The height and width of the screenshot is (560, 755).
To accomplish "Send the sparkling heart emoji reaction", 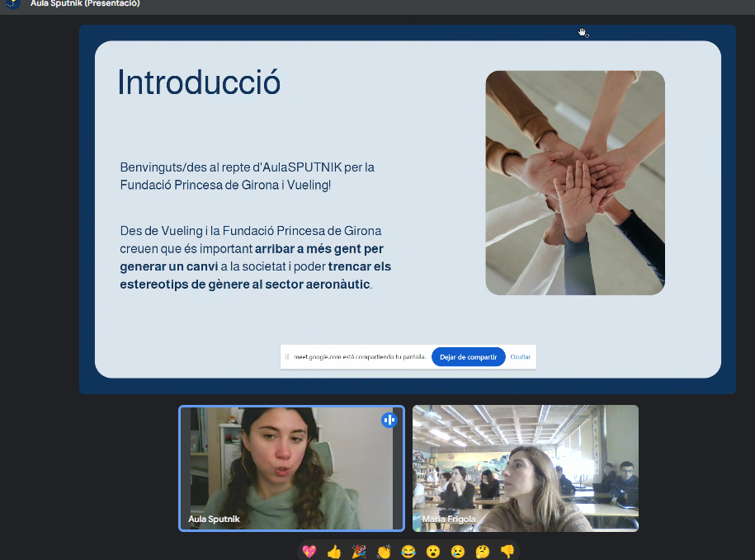I will [x=309, y=552].
